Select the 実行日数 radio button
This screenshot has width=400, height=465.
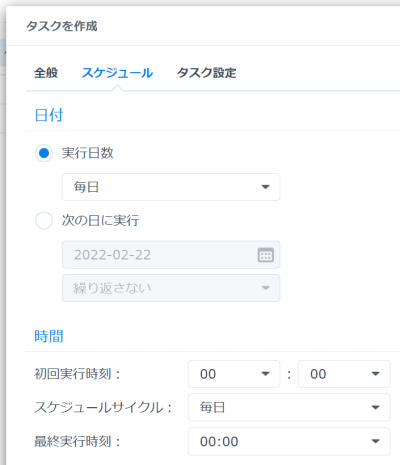44,153
